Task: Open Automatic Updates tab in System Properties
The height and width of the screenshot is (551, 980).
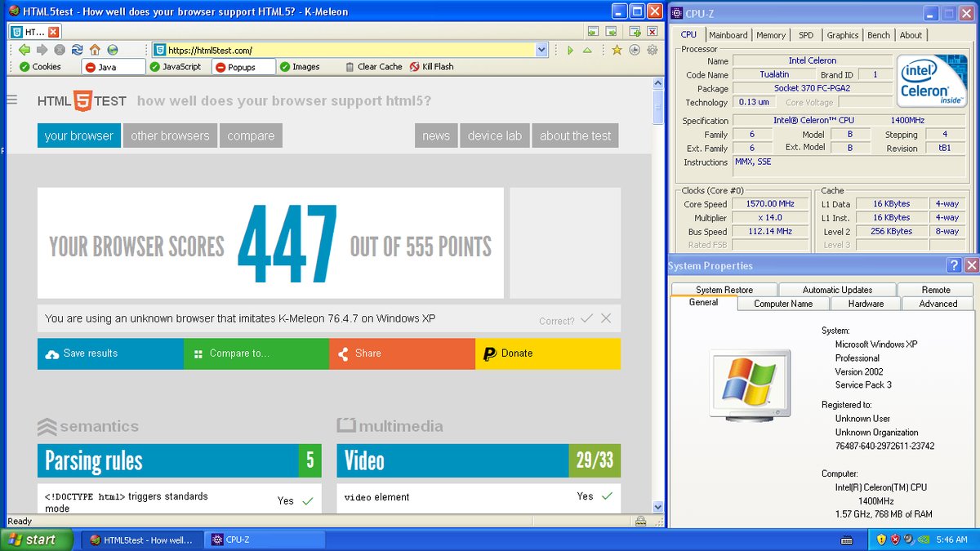Action: [x=837, y=290]
